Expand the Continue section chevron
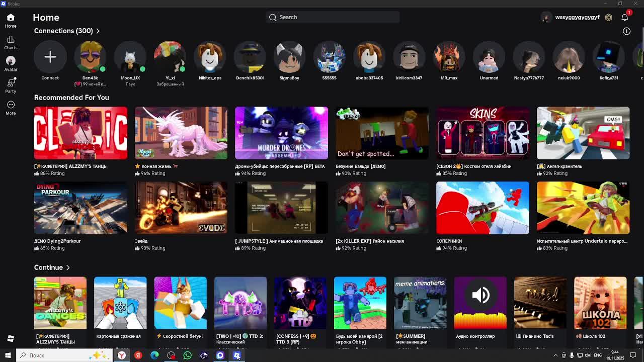Viewport: 644px width, 362px height. tap(68, 267)
